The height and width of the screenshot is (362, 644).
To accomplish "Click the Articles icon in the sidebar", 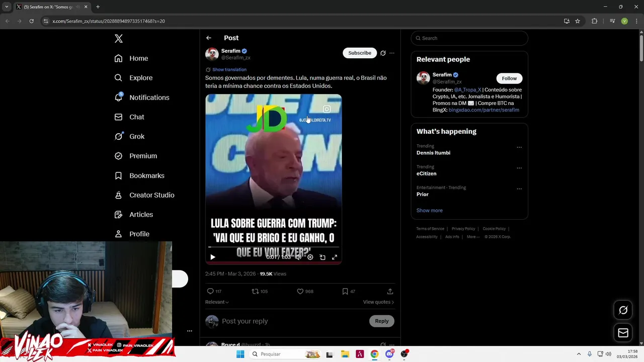I will (118, 215).
